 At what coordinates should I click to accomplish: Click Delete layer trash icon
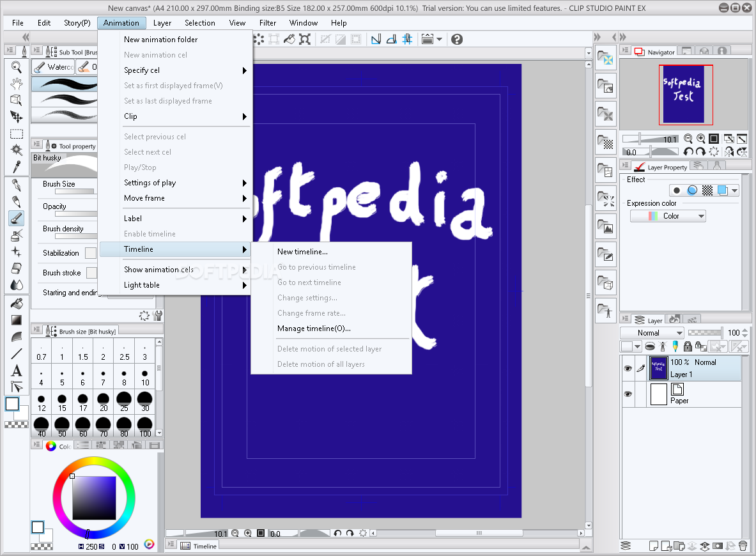pos(743,546)
